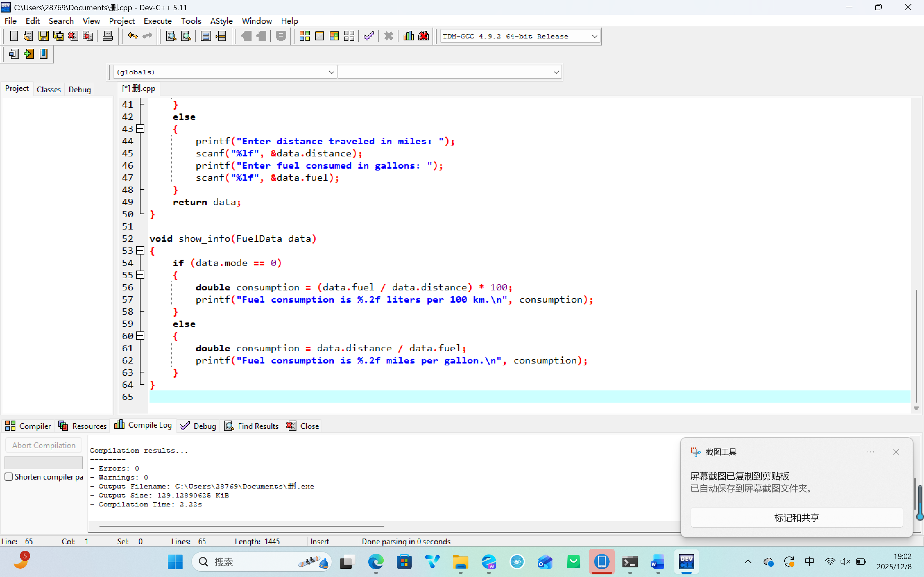
Task: Click the Undo arrow icon
Action: [133, 36]
